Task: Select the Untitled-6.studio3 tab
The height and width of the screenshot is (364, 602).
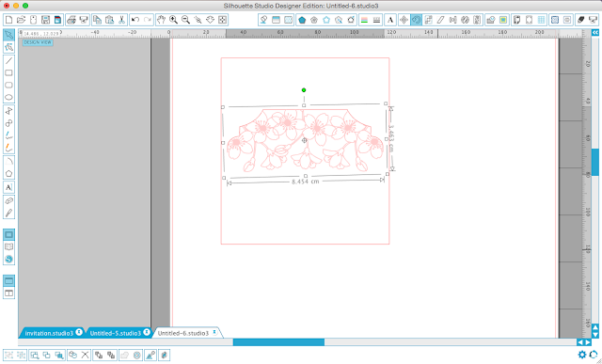Action: tap(183, 333)
